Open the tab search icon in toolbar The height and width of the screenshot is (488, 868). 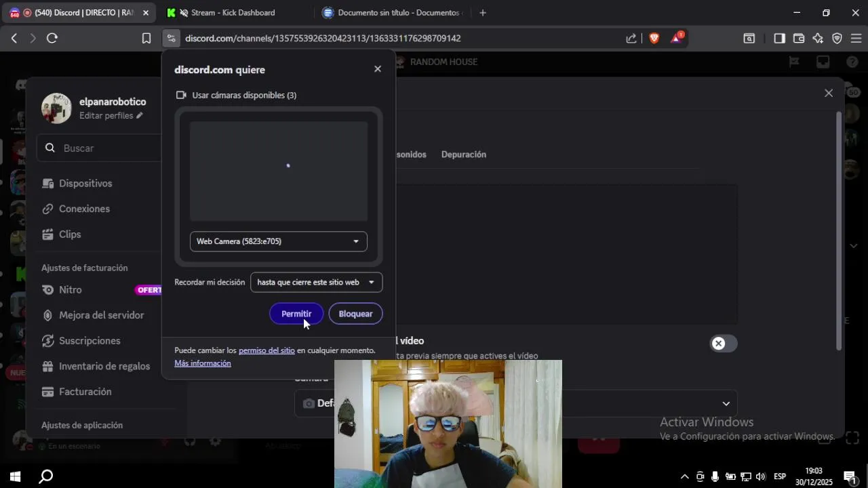tap(749, 39)
